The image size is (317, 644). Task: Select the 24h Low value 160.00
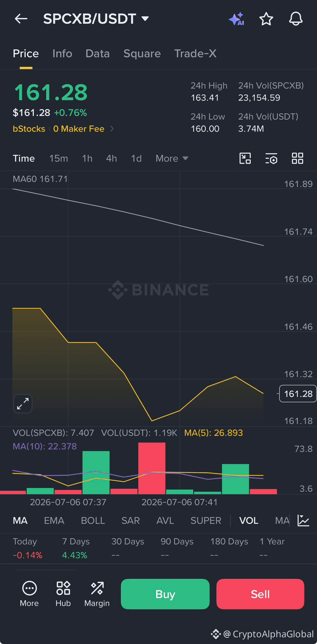pyautogui.click(x=205, y=129)
